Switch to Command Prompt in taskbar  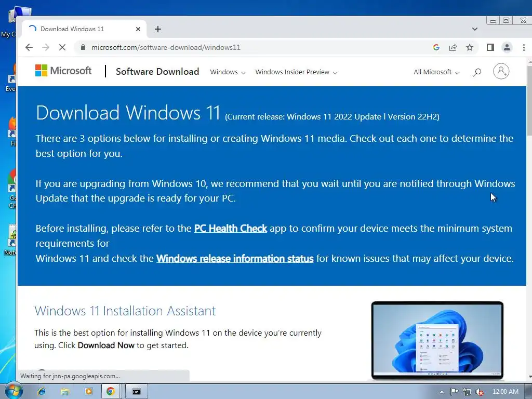pos(137,391)
